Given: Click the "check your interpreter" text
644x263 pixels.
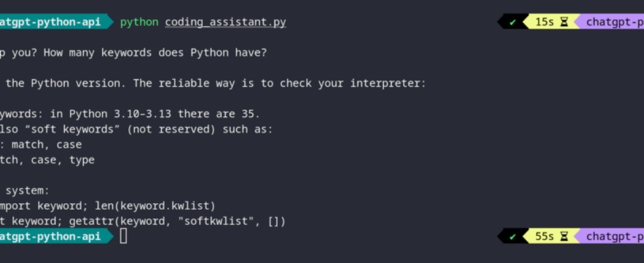Looking at the screenshot, I should 359,84.
